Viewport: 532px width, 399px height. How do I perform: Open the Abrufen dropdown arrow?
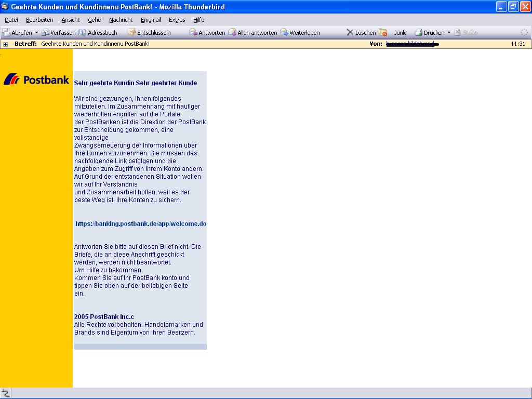point(37,33)
